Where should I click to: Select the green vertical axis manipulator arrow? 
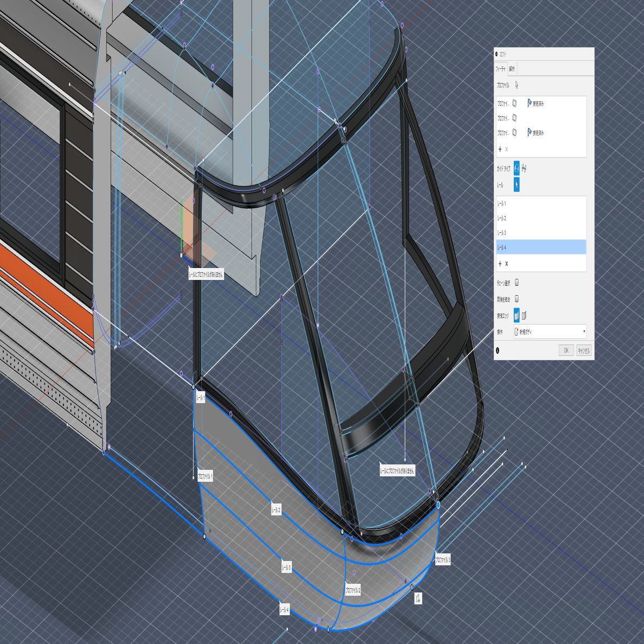181,225
